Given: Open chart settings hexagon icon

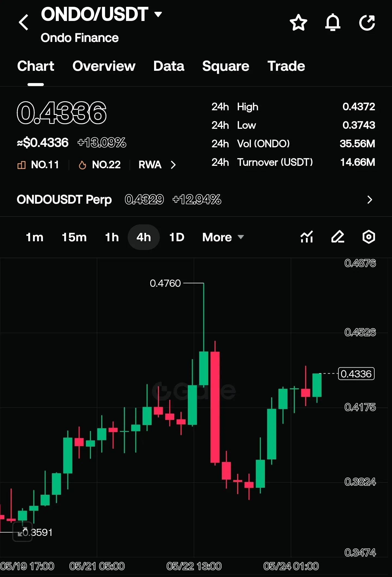Looking at the screenshot, I should click(369, 237).
